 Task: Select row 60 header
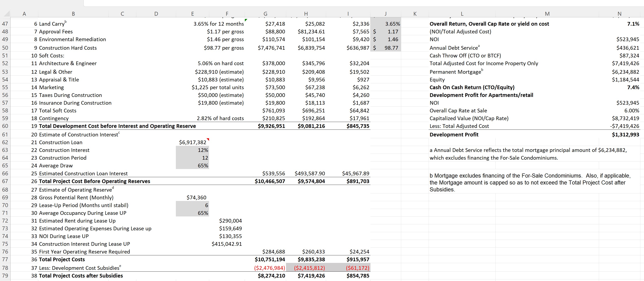[5, 126]
